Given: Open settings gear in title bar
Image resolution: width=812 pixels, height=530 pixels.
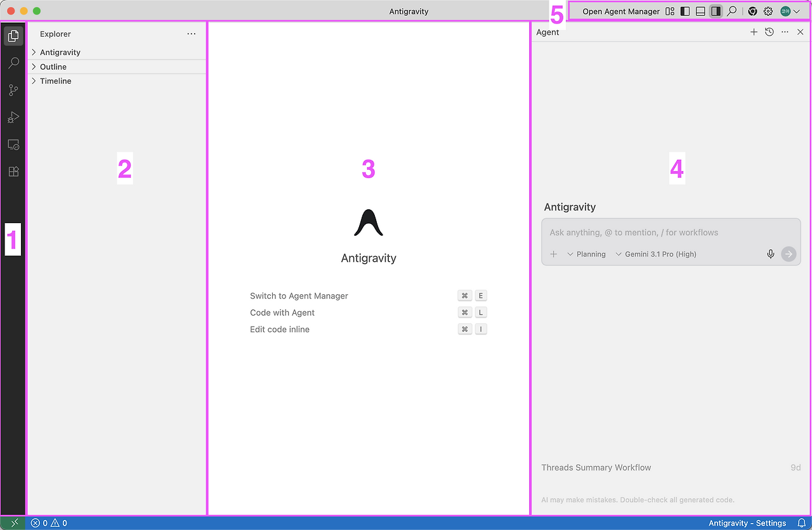Looking at the screenshot, I should (768, 11).
